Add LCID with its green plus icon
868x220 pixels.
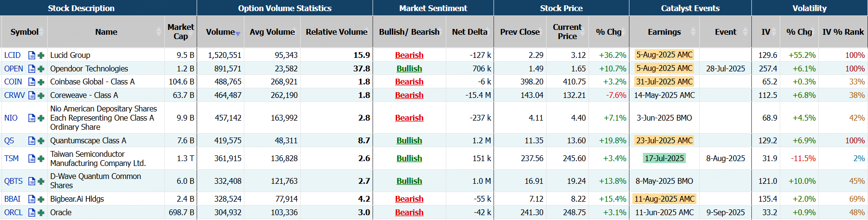(41, 55)
